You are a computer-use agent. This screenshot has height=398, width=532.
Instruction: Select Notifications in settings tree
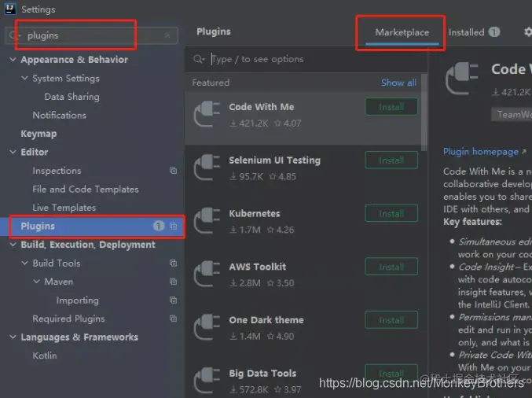[60, 115]
